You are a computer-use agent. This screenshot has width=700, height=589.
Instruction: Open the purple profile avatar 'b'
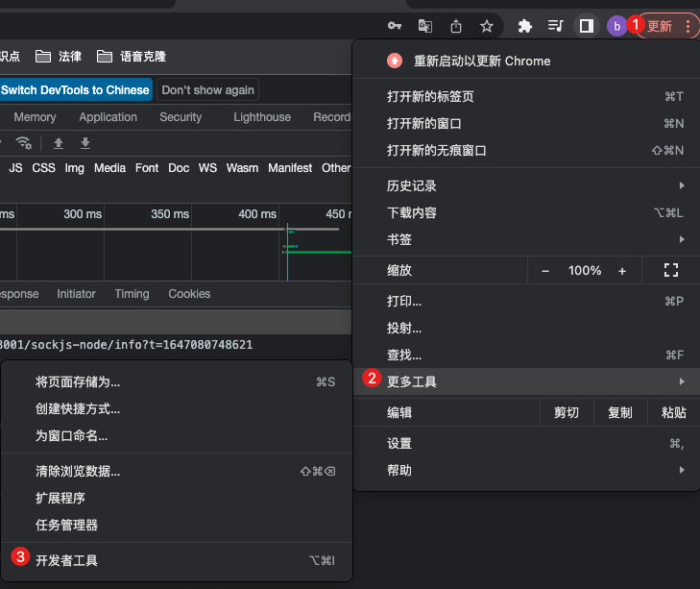pos(617,26)
